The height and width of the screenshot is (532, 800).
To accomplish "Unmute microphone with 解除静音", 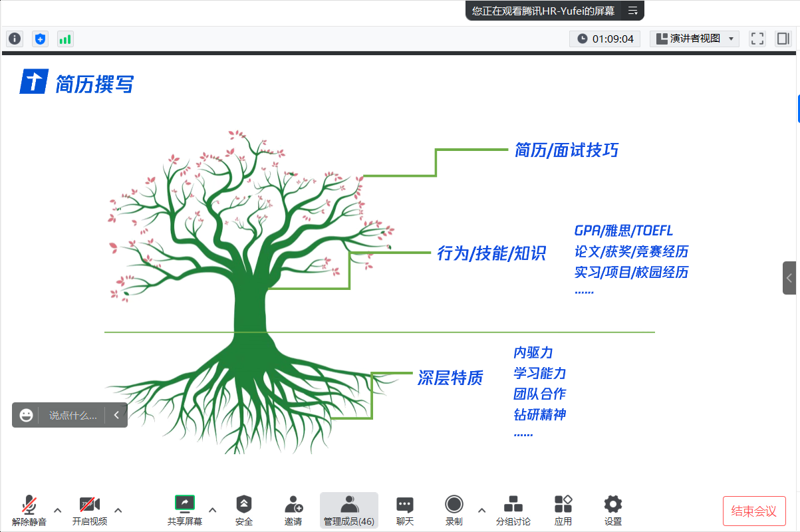I will pyautogui.click(x=29, y=510).
